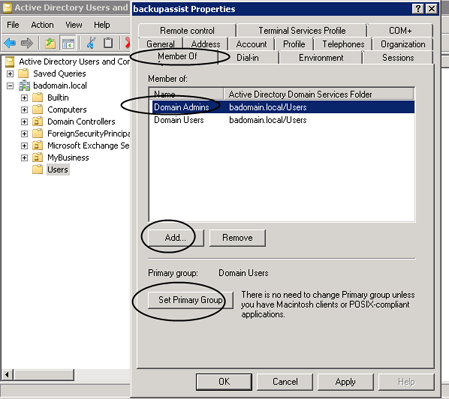This screenshot has width=449, height=399.
Task: Click the Add... button
Action: [x=176, y=238]
